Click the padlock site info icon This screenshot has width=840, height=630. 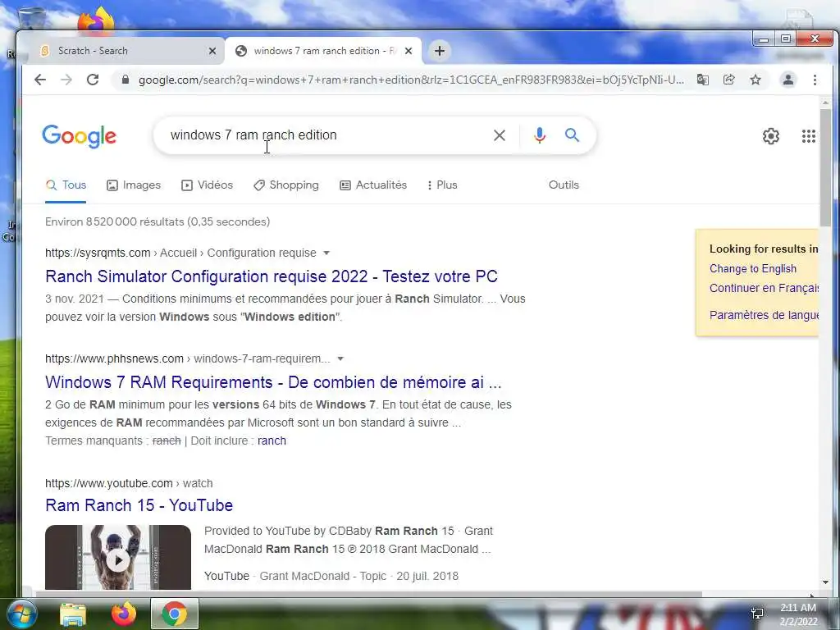click(x=126, y=80)
